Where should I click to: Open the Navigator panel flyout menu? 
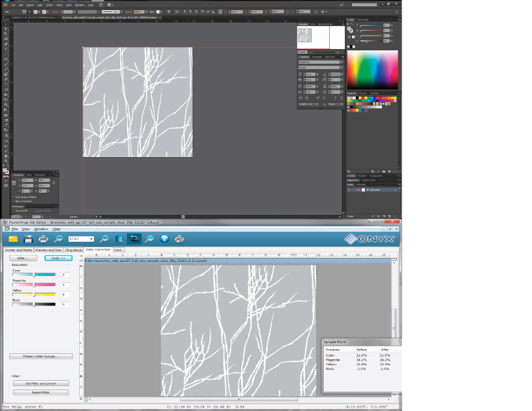pyautogui.click(x=343, y=24)
